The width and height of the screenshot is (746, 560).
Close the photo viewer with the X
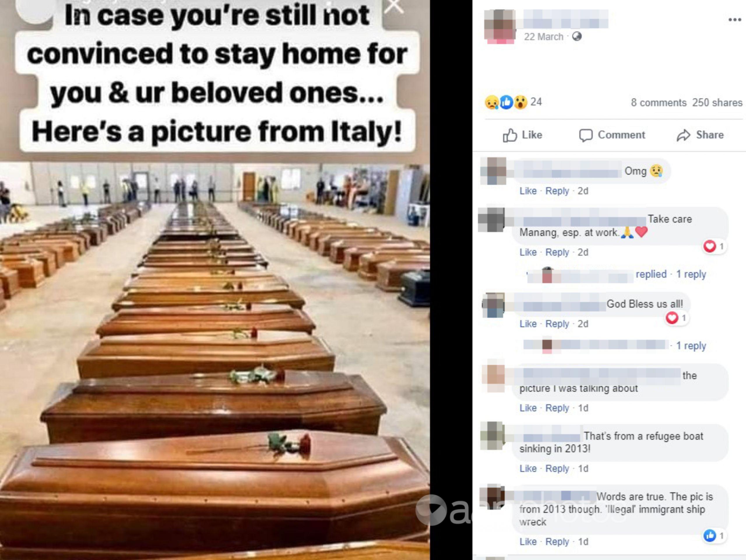(x=394, y=6)
